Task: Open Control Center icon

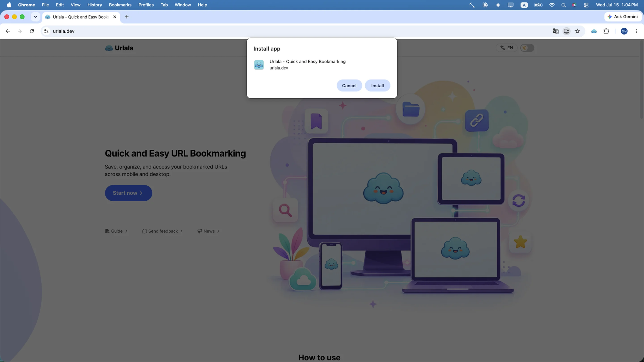Action: [x=586, y=5]
